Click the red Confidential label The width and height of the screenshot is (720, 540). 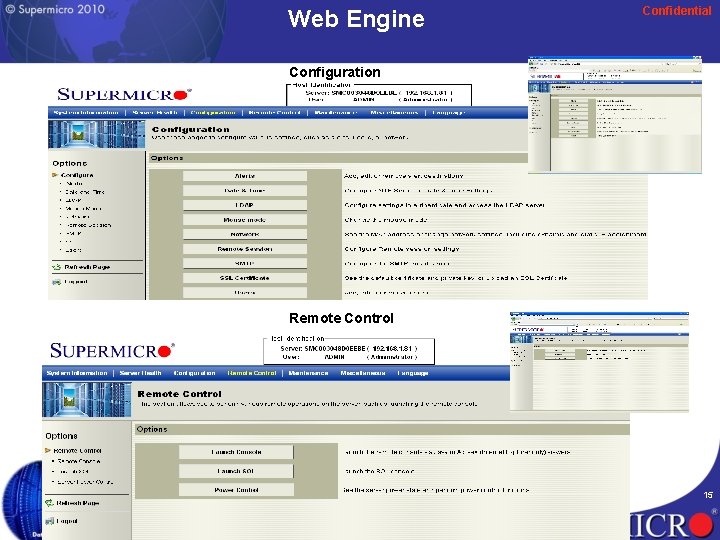tap(676, 11)
